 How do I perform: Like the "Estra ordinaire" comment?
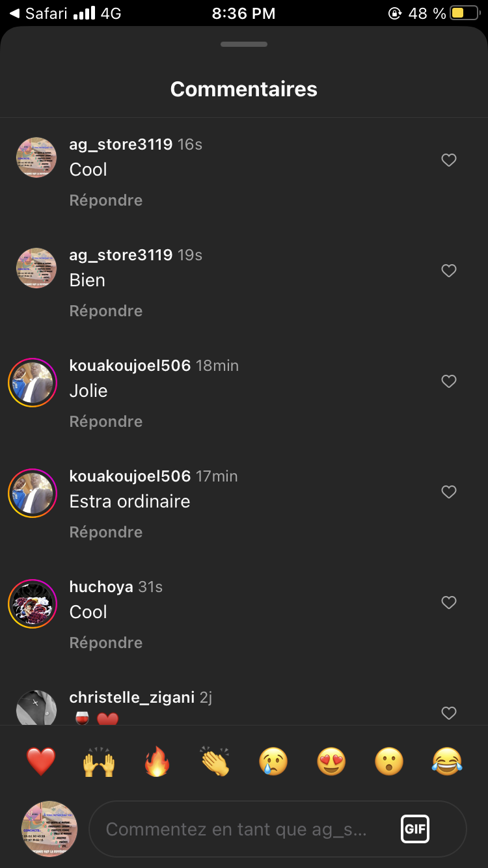pyautogui.click(x=449, y=492)
